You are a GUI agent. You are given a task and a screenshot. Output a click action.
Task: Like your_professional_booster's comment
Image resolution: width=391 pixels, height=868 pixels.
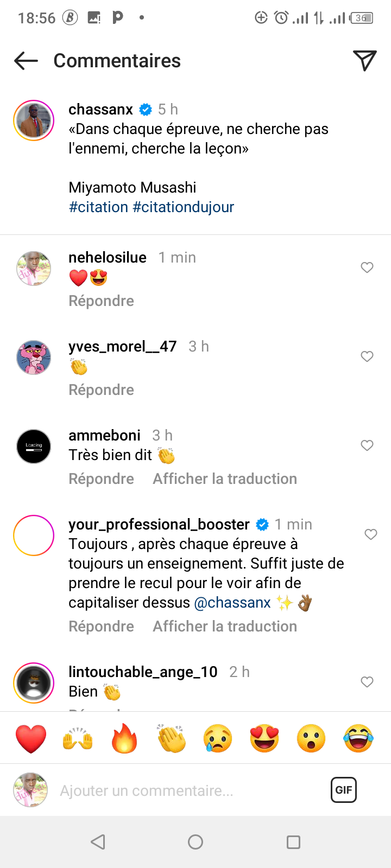click(371, 534)
